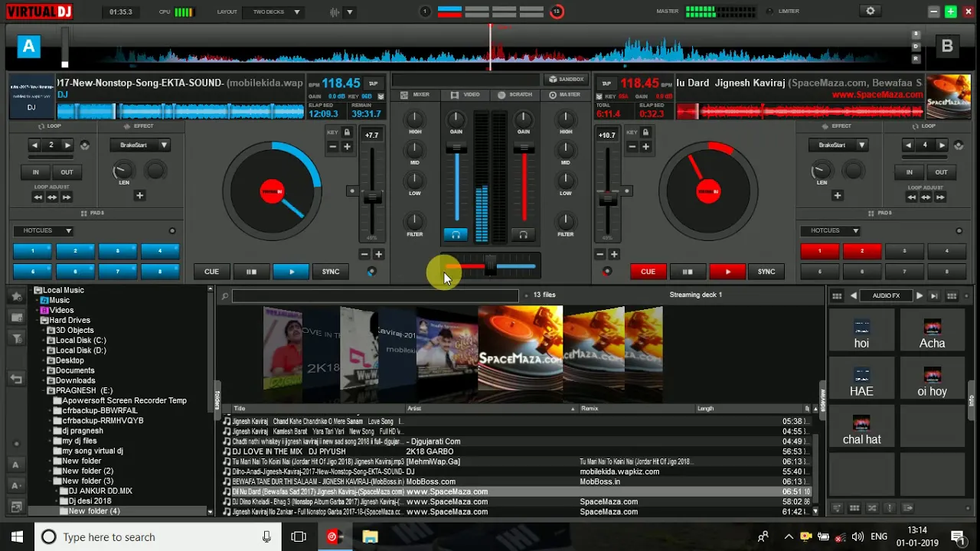Trigger hotcue pad 2 on deck B

pos(861,251)
